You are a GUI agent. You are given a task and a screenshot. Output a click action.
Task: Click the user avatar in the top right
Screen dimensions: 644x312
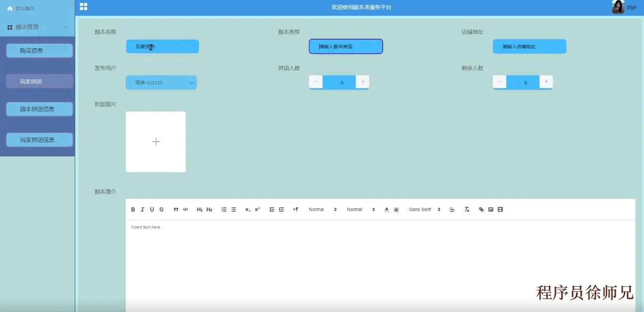tap(618, 7)
